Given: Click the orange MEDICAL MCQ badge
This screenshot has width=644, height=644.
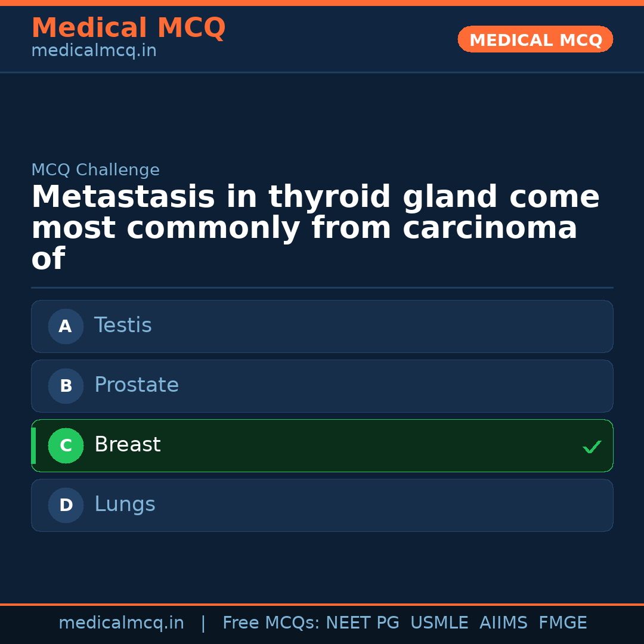Looking at the screenshot, I should (x=535, y=39).
